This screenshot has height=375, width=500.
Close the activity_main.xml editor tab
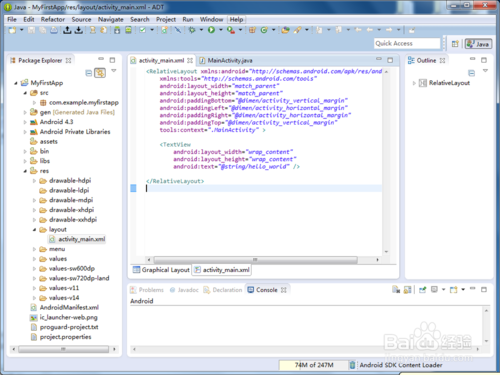pos(190,60)
